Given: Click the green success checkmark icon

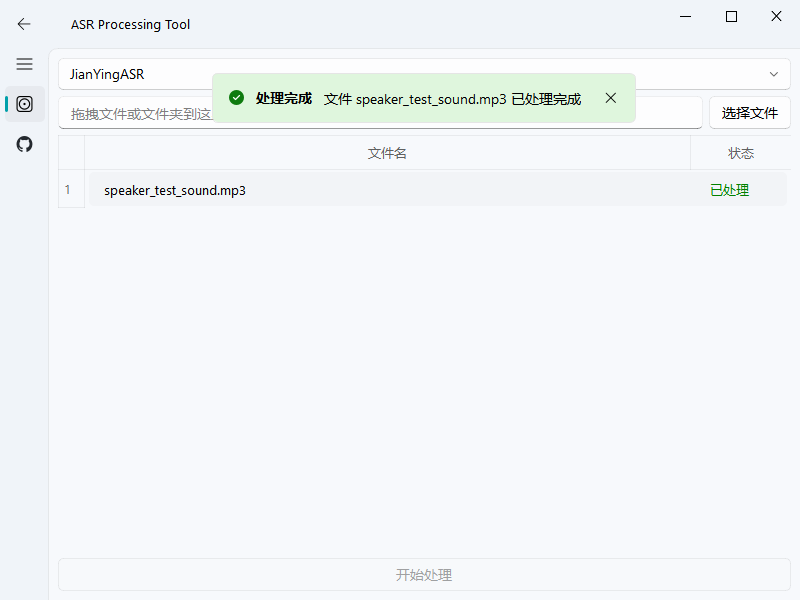Looking at the screenshot, I should click(x=236, y=98).
